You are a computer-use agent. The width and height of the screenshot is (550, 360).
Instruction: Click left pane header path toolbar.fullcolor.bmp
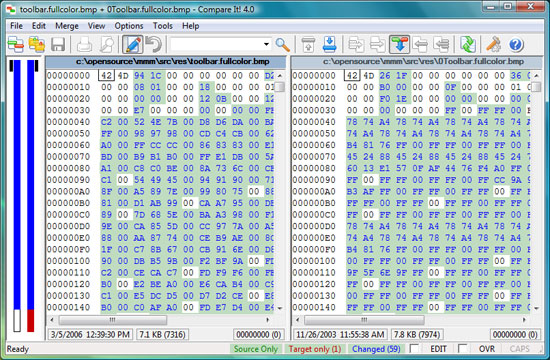(x=173, y=62)
